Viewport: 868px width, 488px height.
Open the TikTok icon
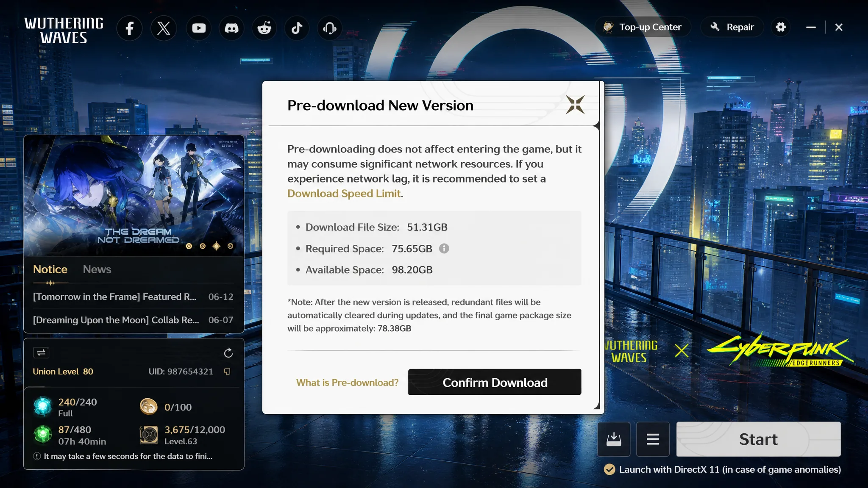point(297,28)
